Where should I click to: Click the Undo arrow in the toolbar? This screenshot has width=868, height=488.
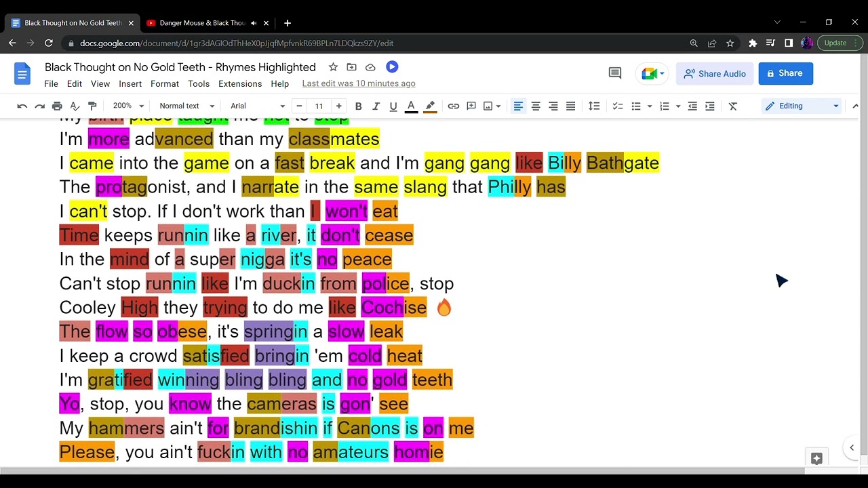22,106
